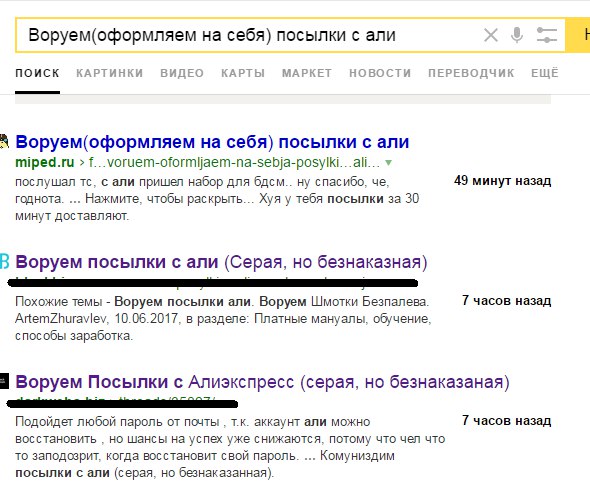Expand the ЕЩЁ menu
Viewport: 590px width, 492px height.
[545, 72]
